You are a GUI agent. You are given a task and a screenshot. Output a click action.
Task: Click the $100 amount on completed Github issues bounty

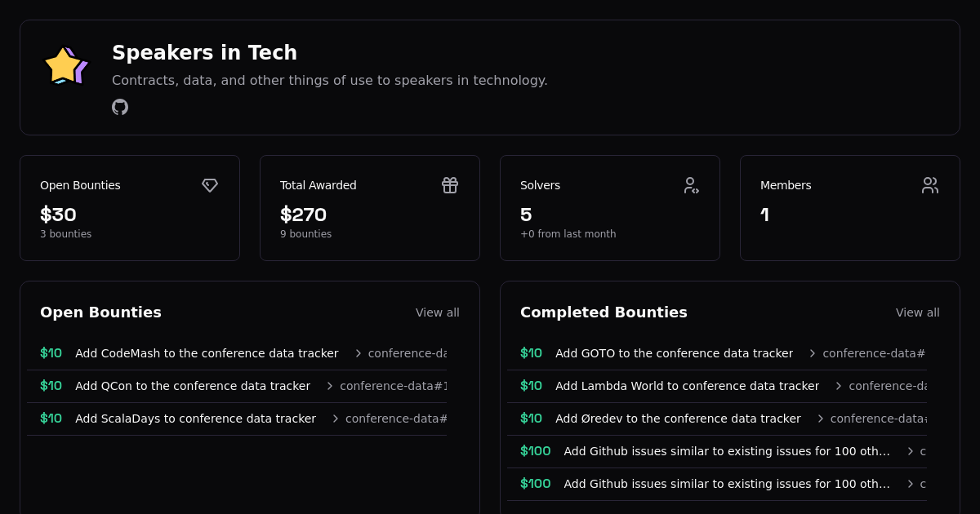(x=535, y=450)
